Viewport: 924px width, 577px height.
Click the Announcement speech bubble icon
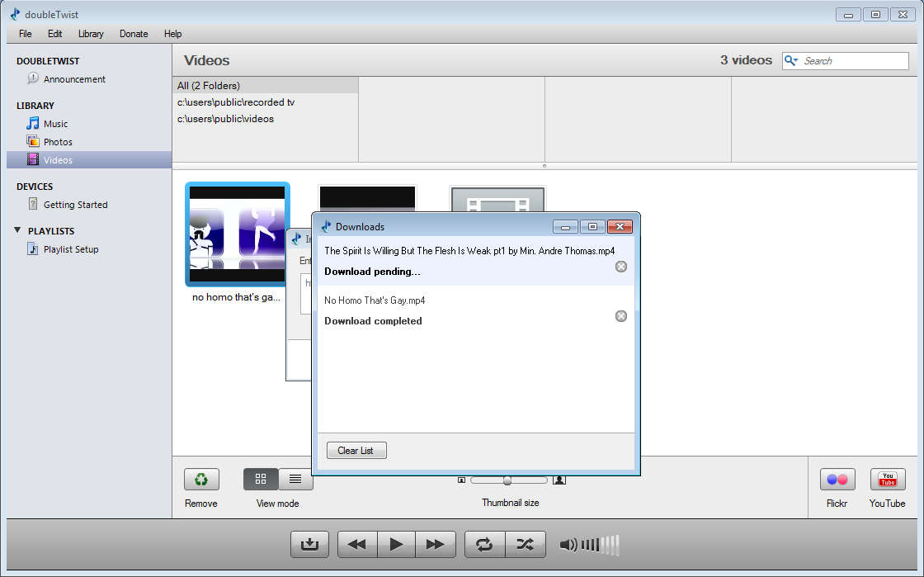(x=33, y=78)
